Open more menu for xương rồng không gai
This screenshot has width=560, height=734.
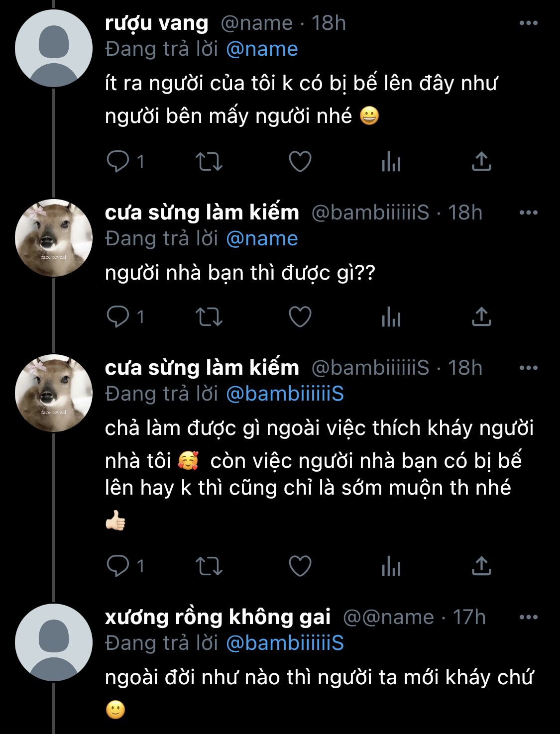[x=528, y=617]
